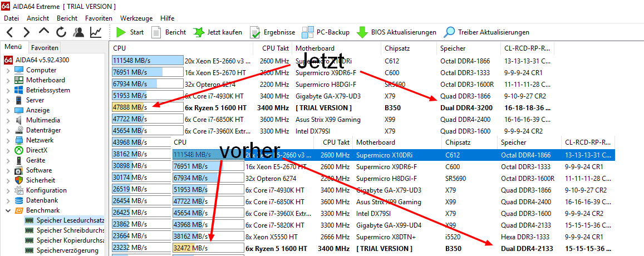Viewport: 644px width, 256px height.
Task: Go back with the left arrow
Action: click(10, 32)
